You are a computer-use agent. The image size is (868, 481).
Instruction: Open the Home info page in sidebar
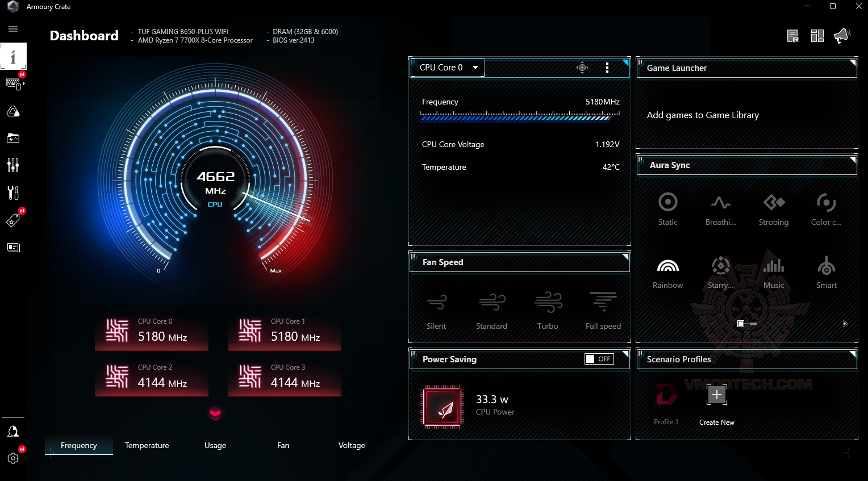[x=13, y=56]
